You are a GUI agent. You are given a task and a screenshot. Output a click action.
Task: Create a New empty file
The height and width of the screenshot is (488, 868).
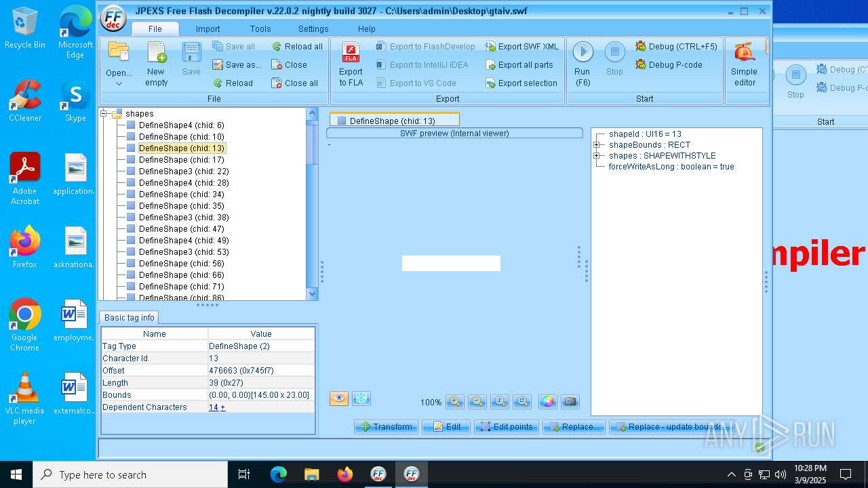pos(156,64)
